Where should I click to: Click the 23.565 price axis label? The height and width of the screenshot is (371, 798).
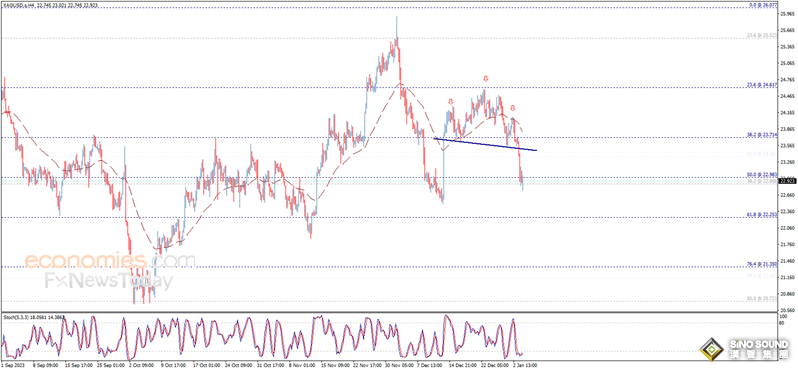point(787,146)
